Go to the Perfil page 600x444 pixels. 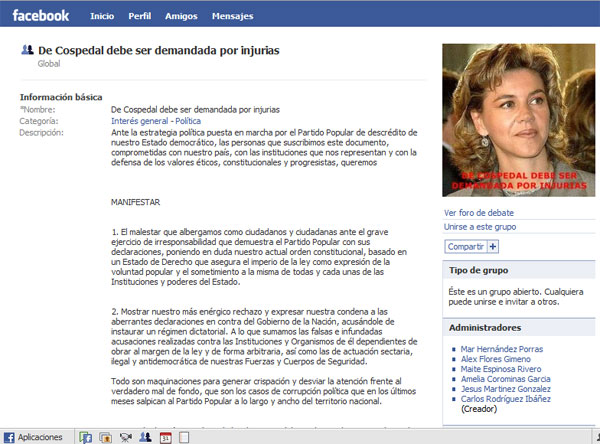coord(140,16)
